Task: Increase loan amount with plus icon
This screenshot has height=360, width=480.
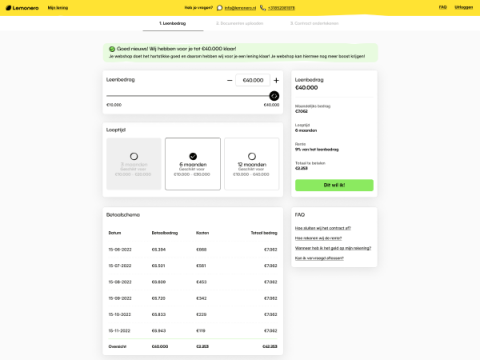Action: (276, 80)
